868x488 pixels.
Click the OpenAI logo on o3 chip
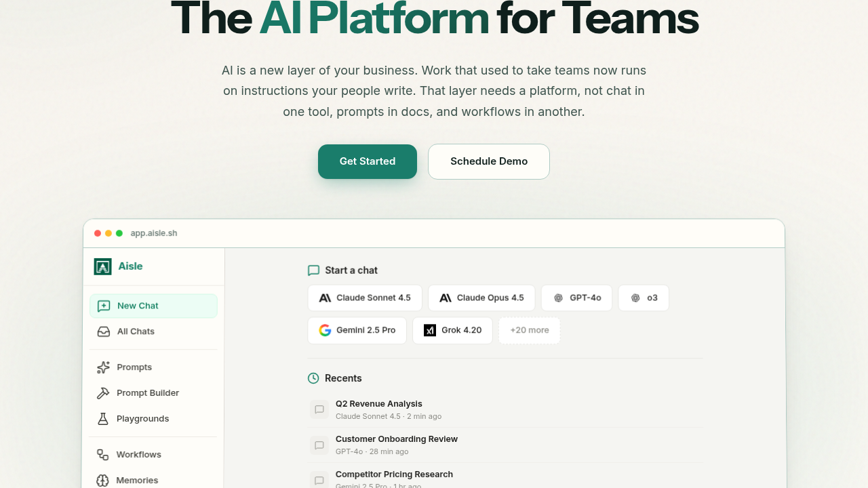635,298
